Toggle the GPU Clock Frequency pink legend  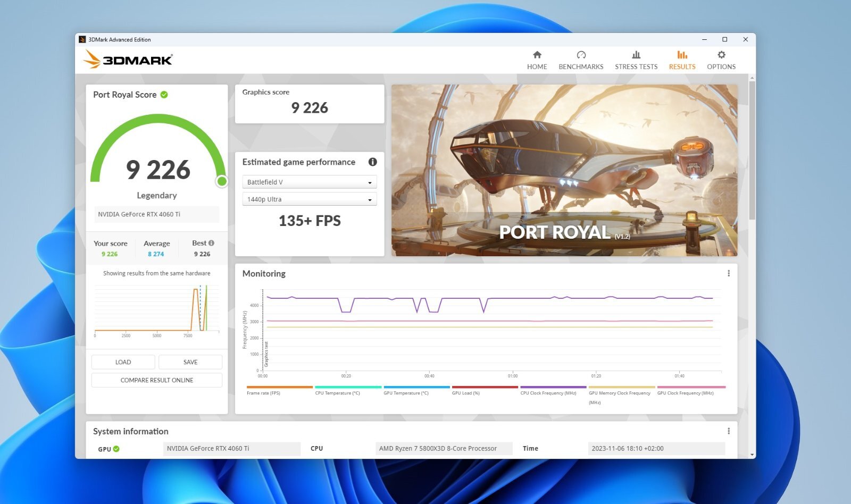(691, 391)
